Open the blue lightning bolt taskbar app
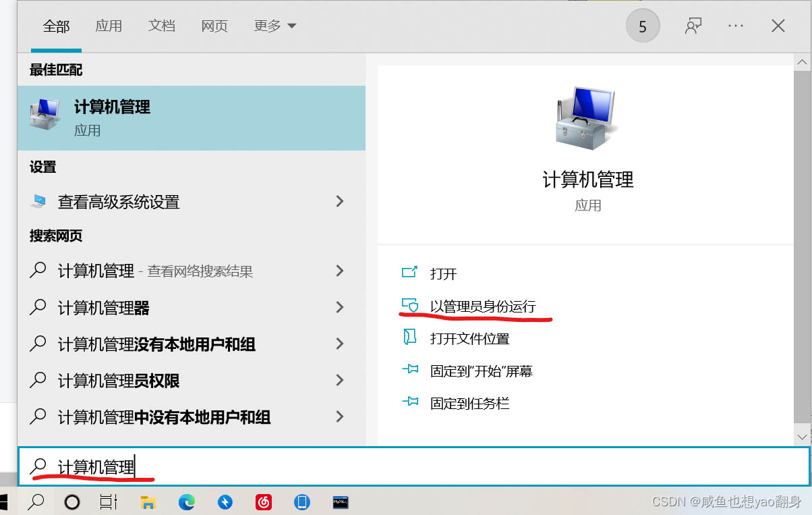 click(225, 502)
